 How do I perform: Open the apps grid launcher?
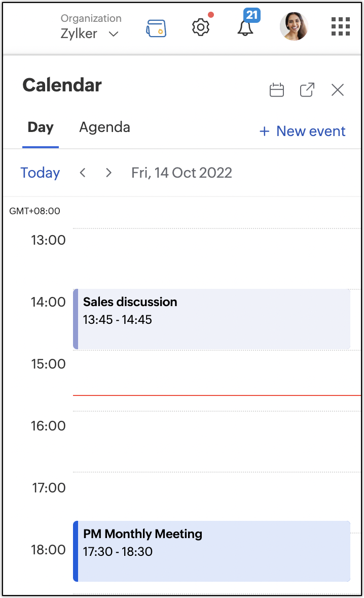point(341,26)
